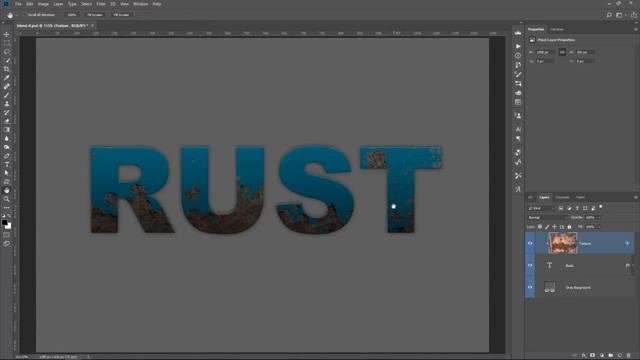Screen dimensions: 640x360
Task: Toggle Quick Mask mode icon
Action: pos(7,235)
